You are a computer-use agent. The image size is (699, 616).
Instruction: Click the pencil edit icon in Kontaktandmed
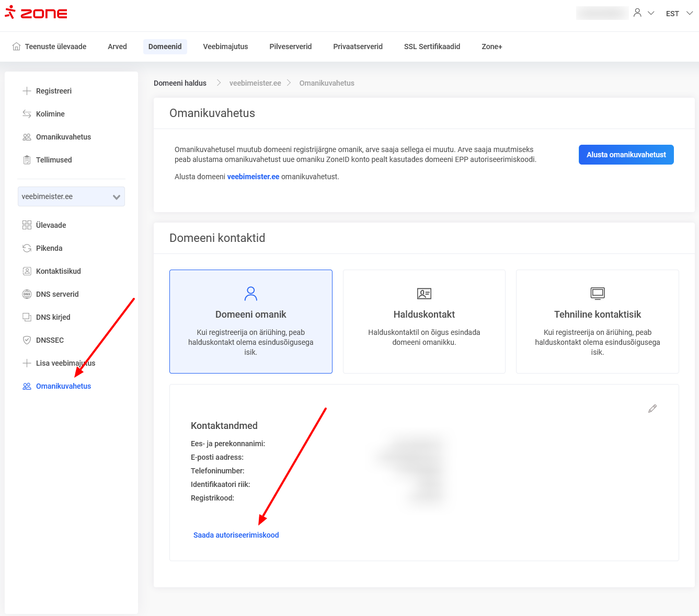pos(652,409)
